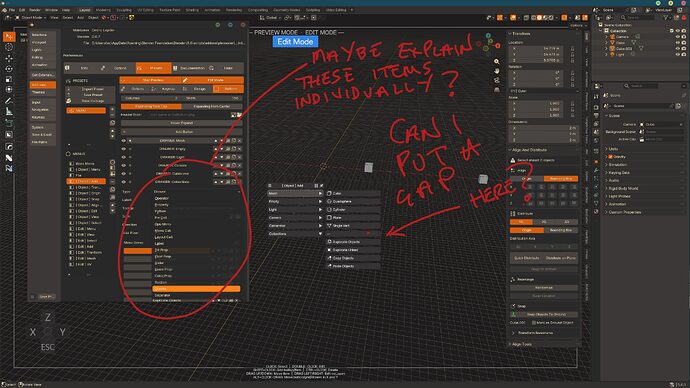Screen dimensions: 690x388
Task: Click the viewport zoom magnifier icon
Action: click(497, 62)
